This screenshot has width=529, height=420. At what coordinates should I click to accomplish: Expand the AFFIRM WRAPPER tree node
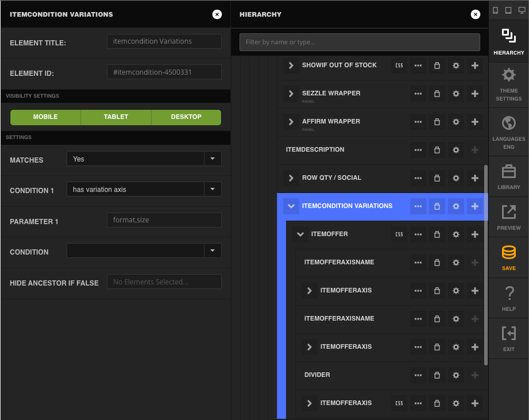tap(291, 122)
